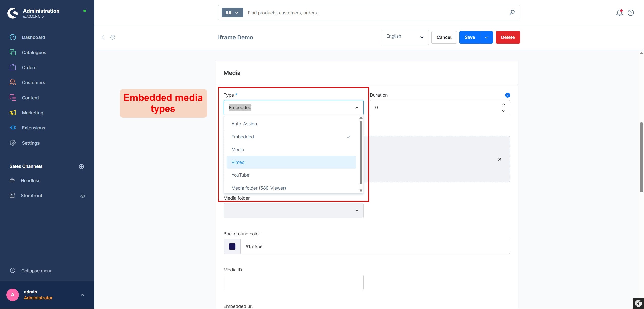
Task: Decrease Duration value
Action: pyautogui.click(x=503, y=111)
